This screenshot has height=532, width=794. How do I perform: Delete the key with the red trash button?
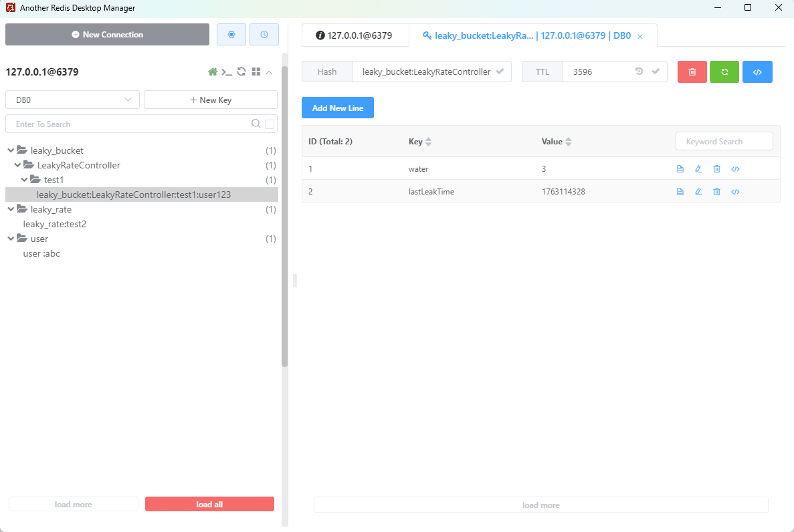[692, 72]
